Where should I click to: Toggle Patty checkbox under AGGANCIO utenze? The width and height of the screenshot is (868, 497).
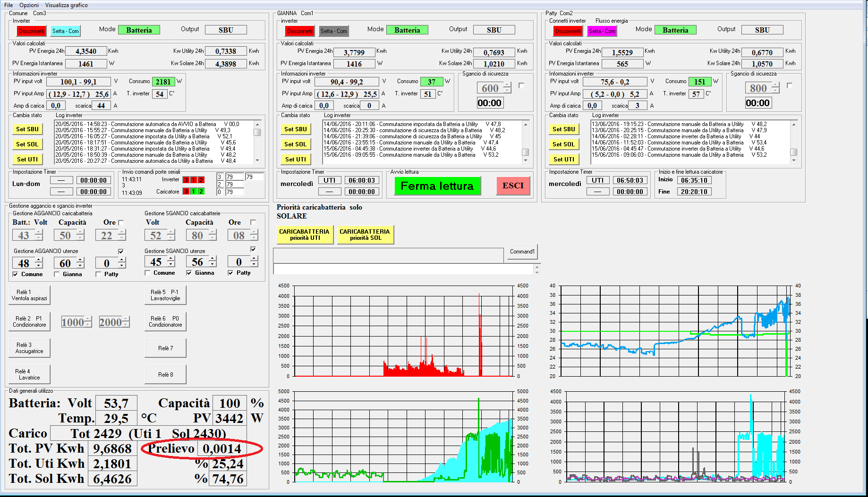[98, 274]
